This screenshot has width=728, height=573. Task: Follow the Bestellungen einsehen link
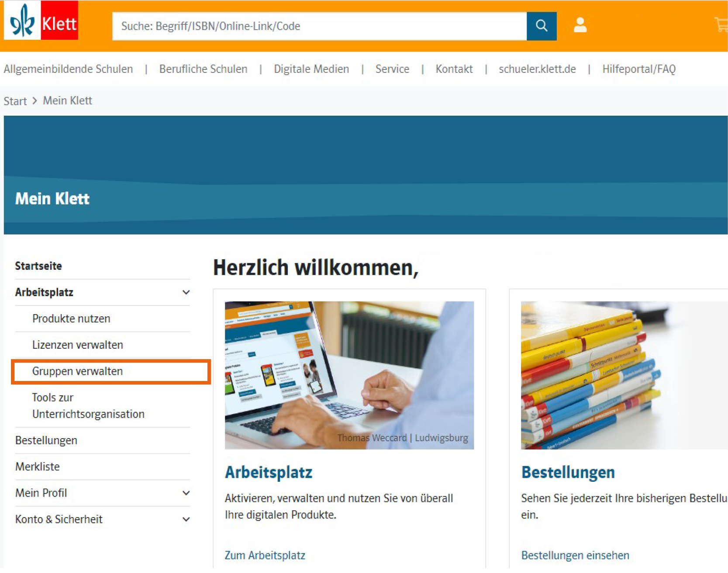click(576, 556)
